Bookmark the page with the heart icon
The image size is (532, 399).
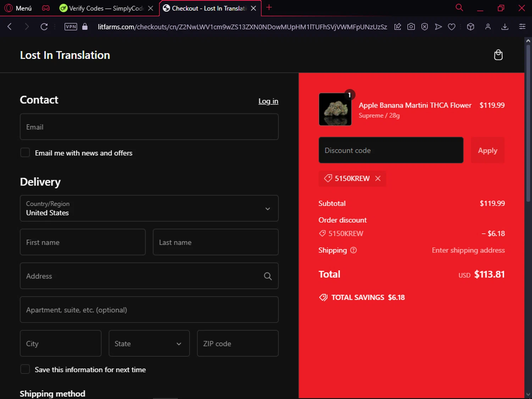coord(451,27)
